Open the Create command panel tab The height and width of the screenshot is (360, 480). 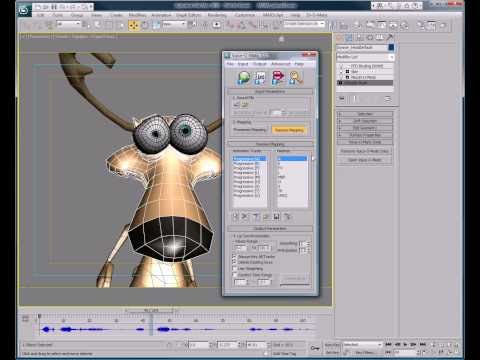[340, 37]
